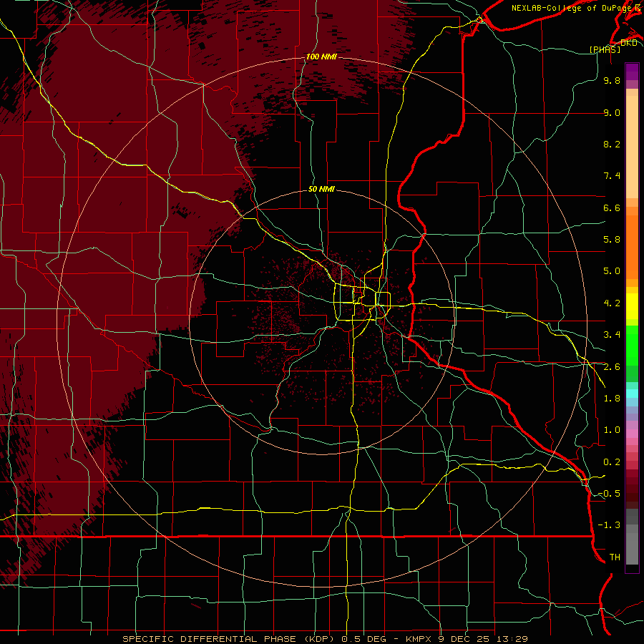
Task: Click the -1.3 value on the scale
Action: [609, 525]
